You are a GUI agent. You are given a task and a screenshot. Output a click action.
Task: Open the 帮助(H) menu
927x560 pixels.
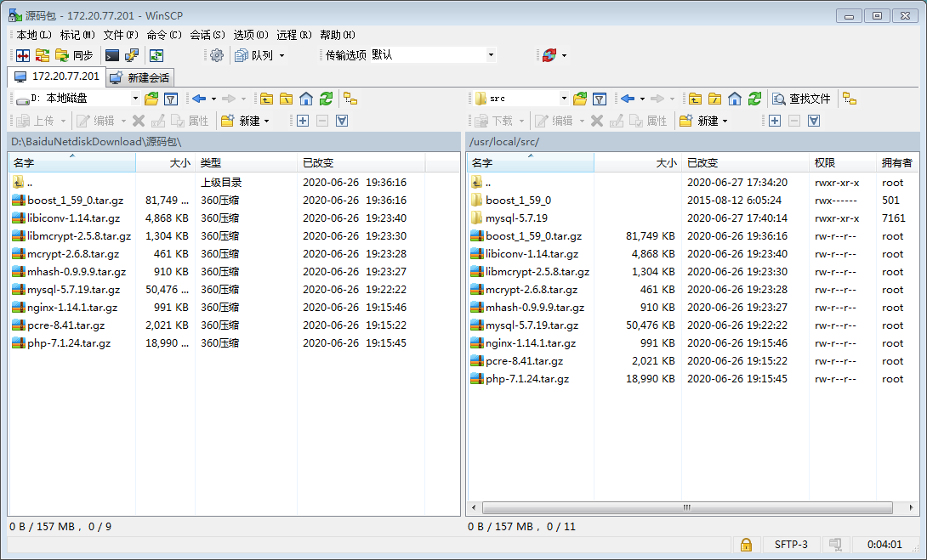click(x=338, y=35)
